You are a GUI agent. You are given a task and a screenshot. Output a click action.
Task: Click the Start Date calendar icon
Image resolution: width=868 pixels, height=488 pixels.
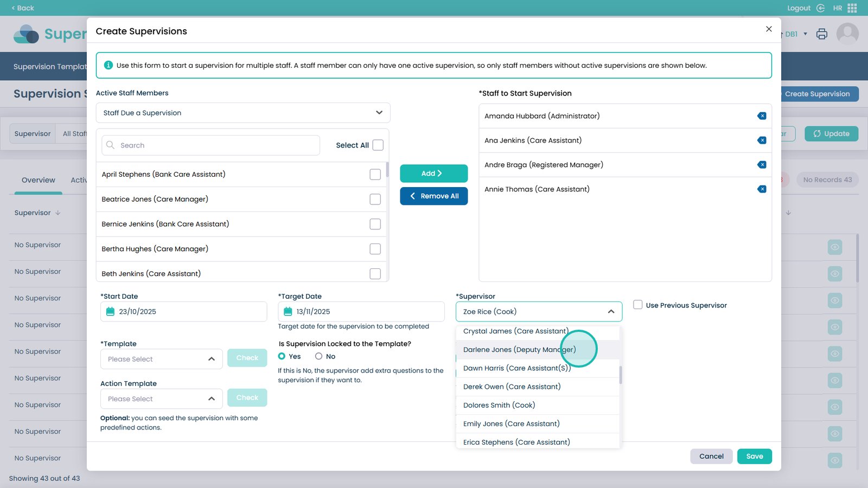tap(111, 312)
